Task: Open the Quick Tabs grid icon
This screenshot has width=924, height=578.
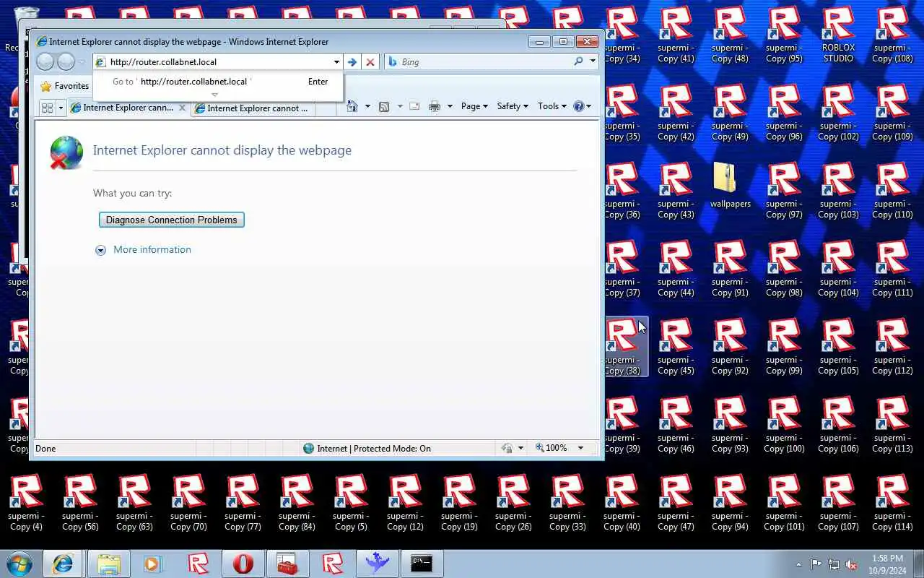Action: tap(47, 108)
